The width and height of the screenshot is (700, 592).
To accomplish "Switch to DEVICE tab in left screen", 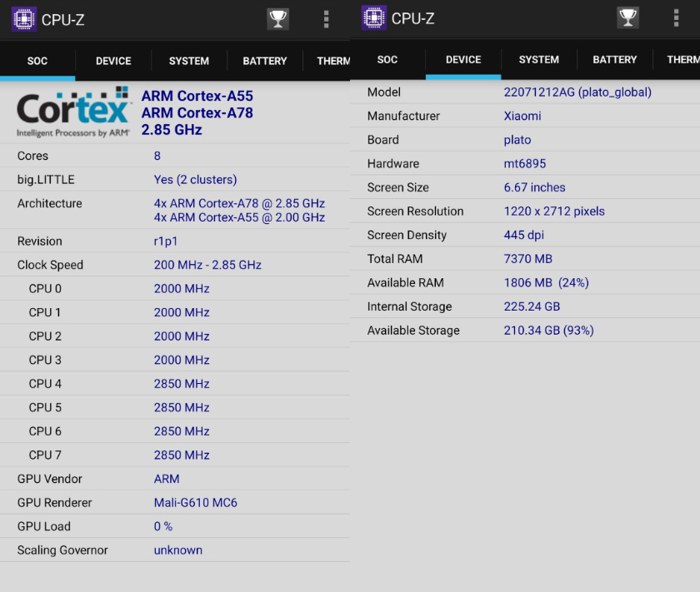I will pyautogui.click(x=113, y=61).
